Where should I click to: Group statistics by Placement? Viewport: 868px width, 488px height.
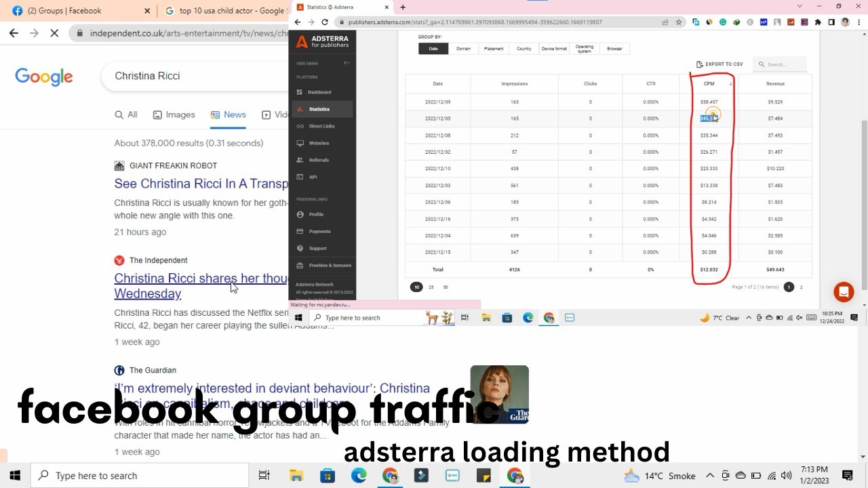pyautogui.click(x=494, y=49)
